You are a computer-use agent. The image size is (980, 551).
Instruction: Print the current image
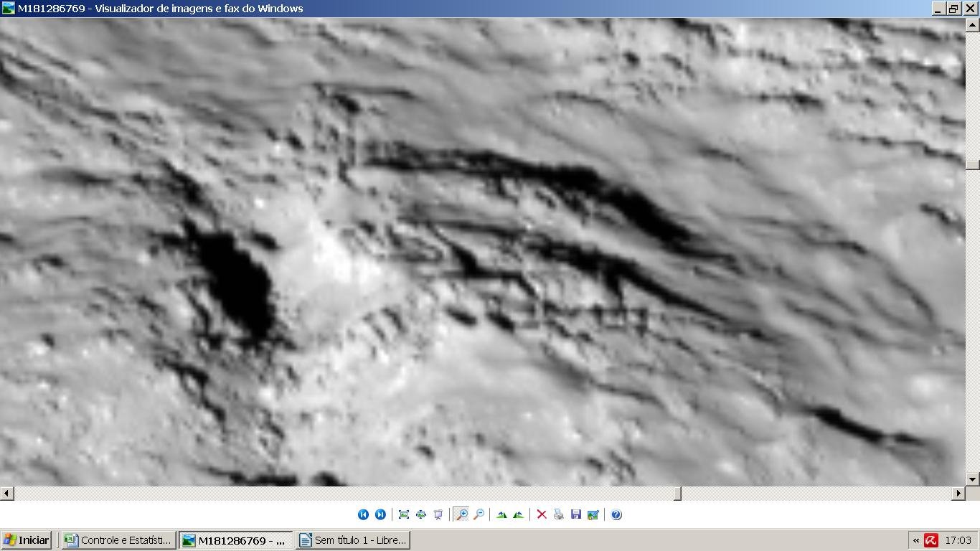559,514
